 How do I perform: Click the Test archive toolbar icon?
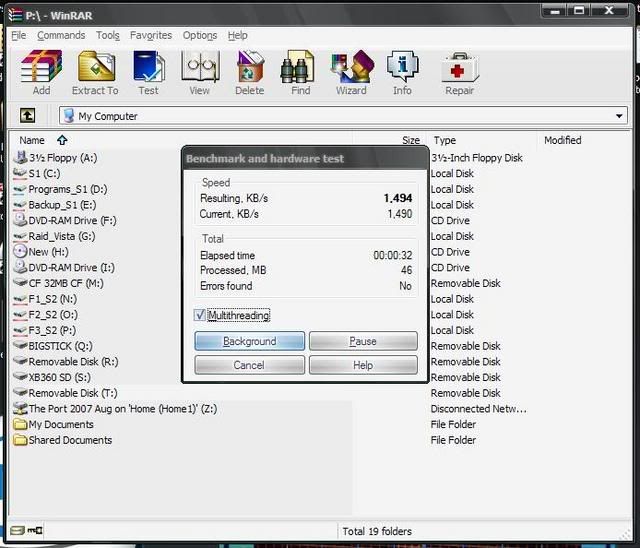(x=149, y=66)
